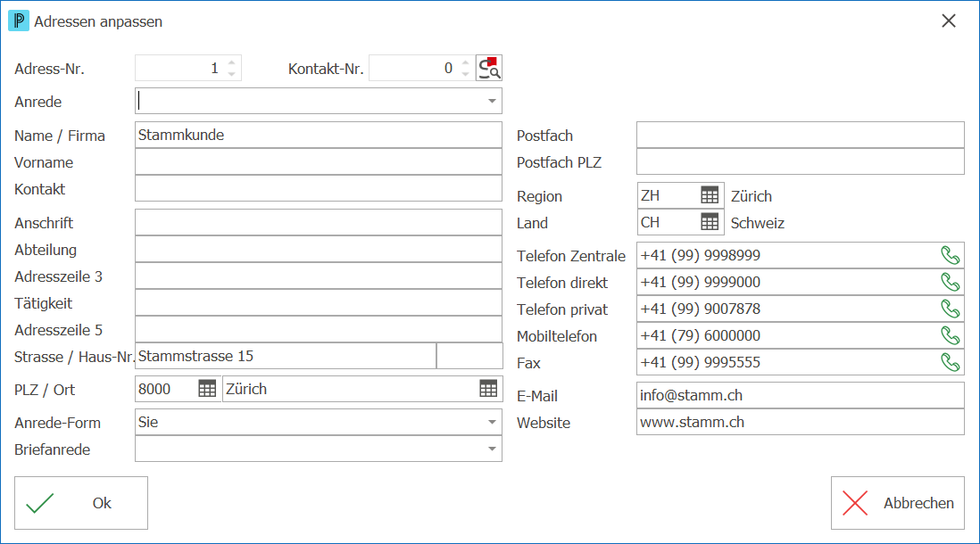Image resolution: width=980 pixels, height=544 pixels.
Task: Click the Postfach input field
Action: tap(801, 135)
